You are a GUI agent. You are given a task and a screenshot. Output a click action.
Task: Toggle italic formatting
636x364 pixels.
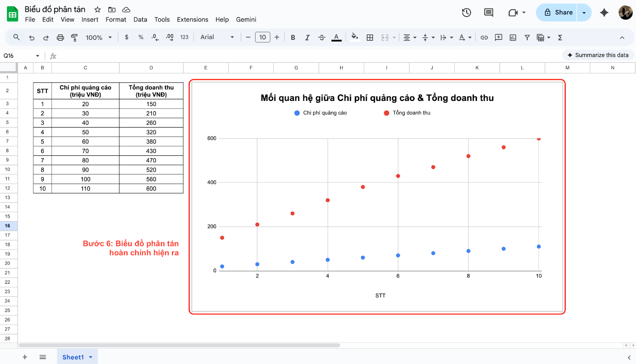[x=307, y=37]
